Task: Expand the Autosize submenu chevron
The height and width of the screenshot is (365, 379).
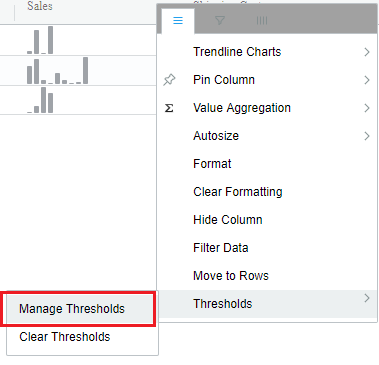Action: [x=367, y=136]
